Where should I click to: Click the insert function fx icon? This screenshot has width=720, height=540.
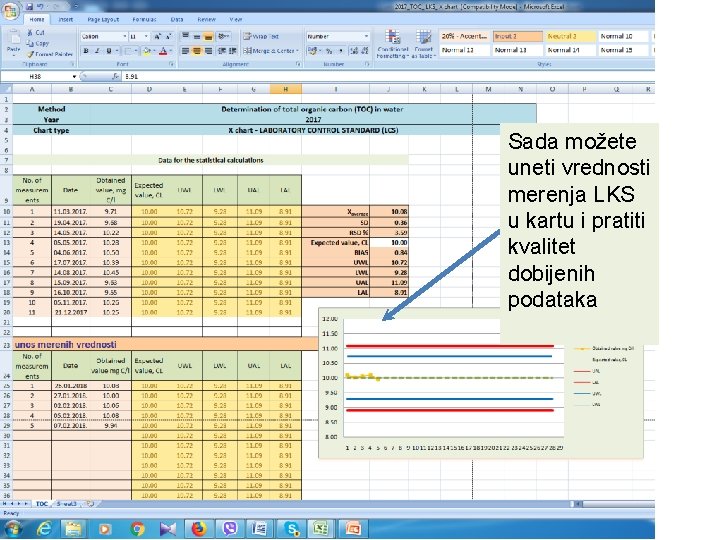(x=116, y=77)
